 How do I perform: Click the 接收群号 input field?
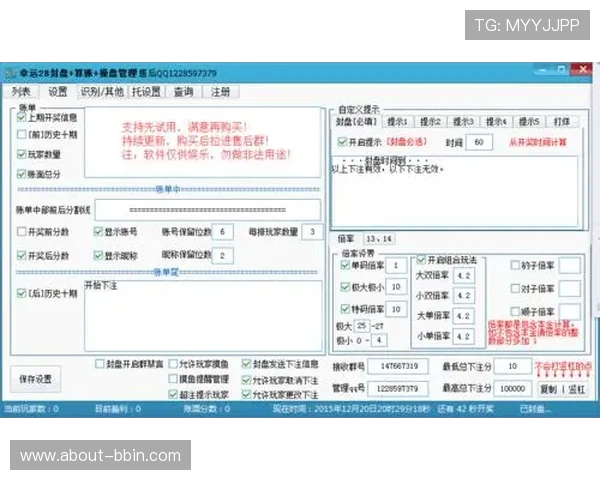(x=398, y=366)
